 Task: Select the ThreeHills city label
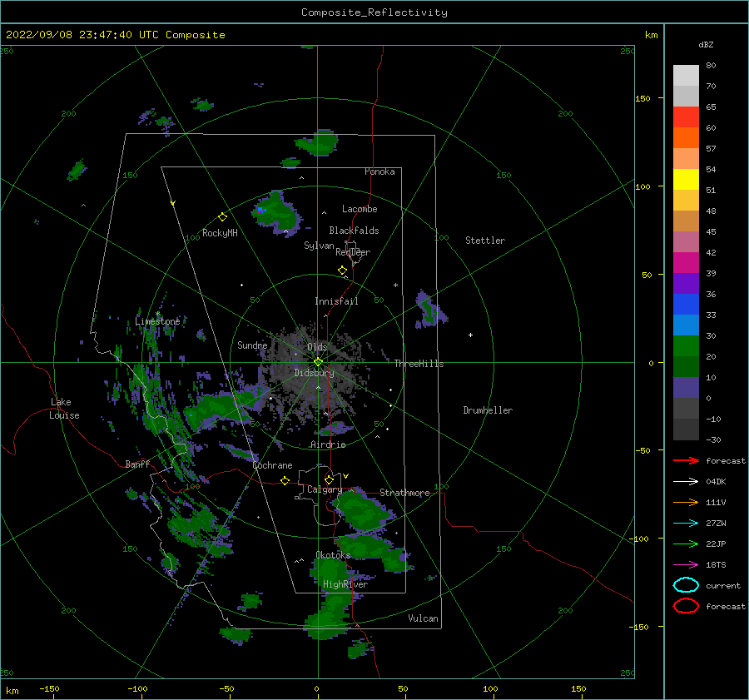pos(419,364)
